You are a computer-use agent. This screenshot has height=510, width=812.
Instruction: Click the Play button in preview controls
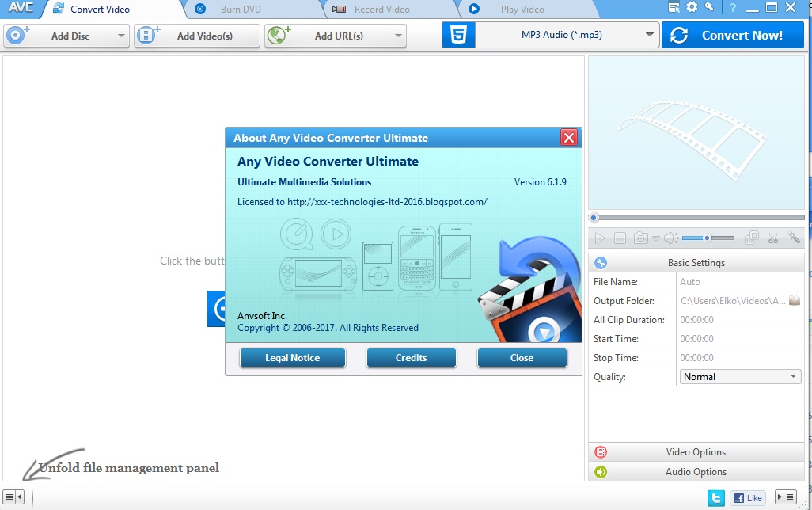click(600, 238)
